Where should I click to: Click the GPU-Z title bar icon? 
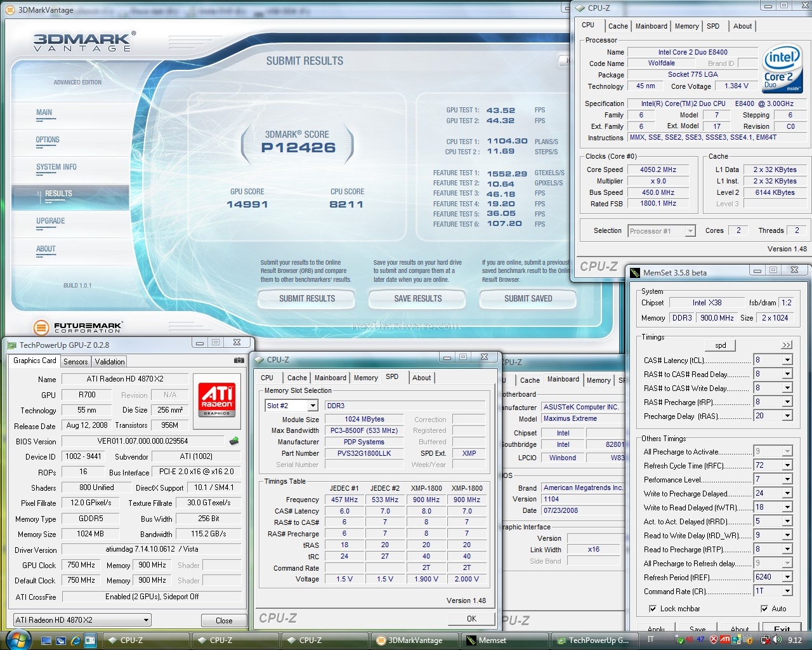tap(11, 345)
